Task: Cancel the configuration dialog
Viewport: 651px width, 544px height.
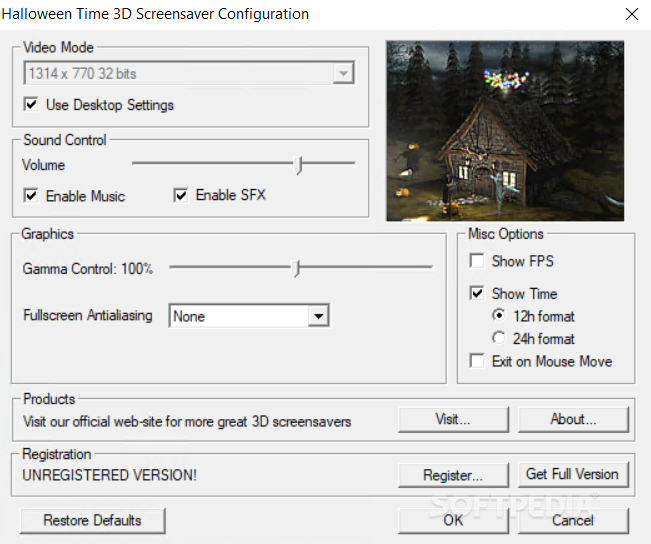Action: click(573, 520)
